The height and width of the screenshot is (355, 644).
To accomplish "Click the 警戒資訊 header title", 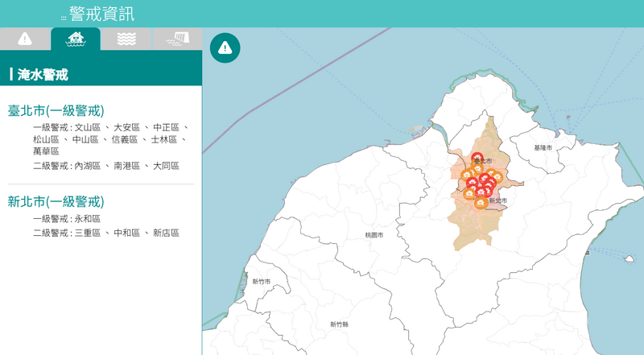I will [102, 14].
